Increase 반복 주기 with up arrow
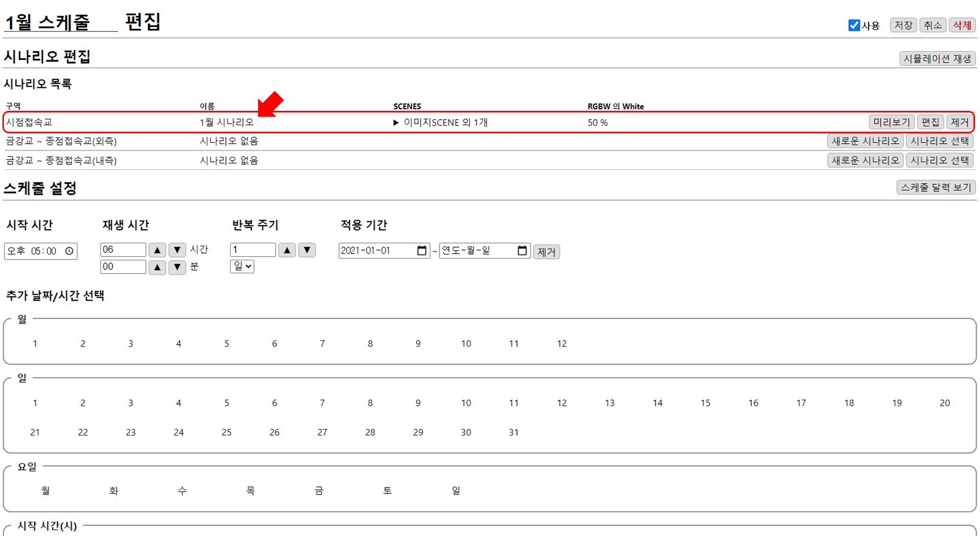Viewport: 980px width, 536px height. click(x=287, y=250)
